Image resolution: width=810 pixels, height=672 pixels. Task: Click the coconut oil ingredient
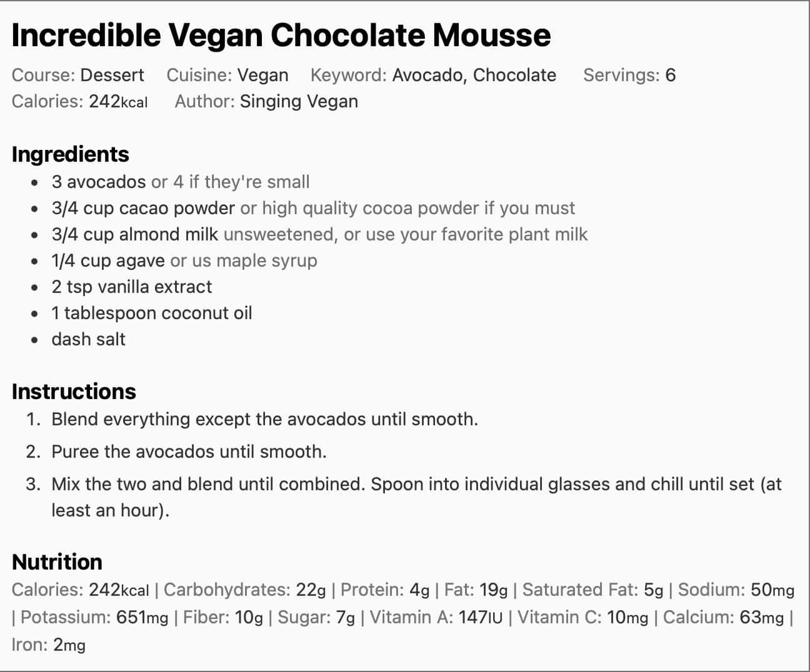152,313
